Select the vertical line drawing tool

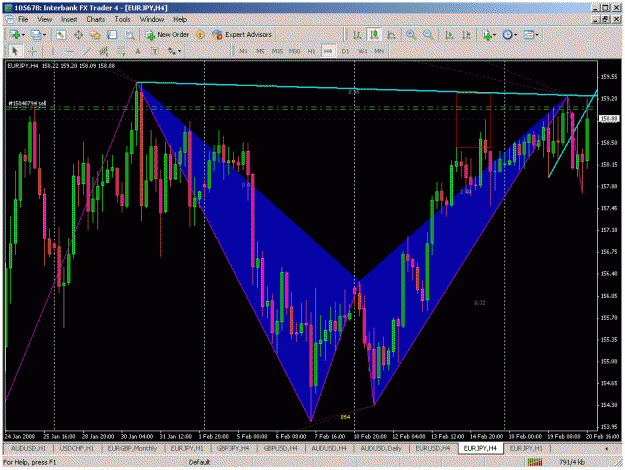(52, 51)
